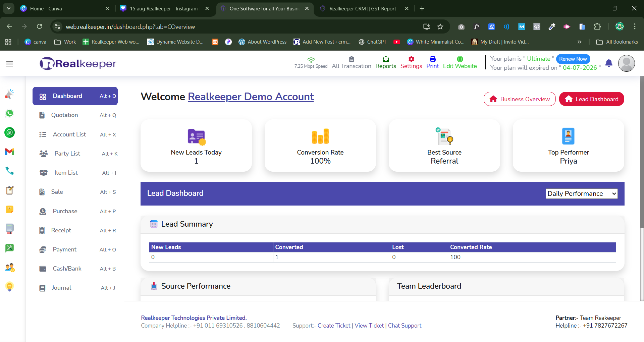Click the notification bell icon
Screen dimensions: 644x342
pos(609,63)
